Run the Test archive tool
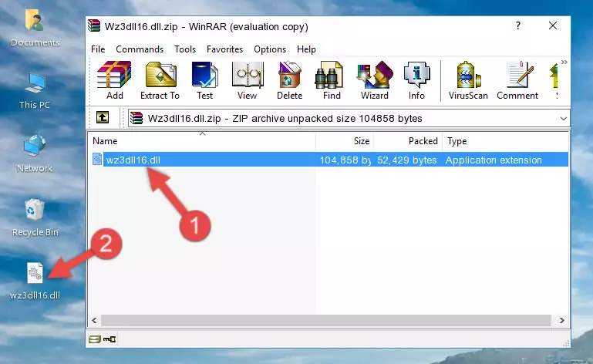Viewport: 593px width, 364px height. (204, 81)
